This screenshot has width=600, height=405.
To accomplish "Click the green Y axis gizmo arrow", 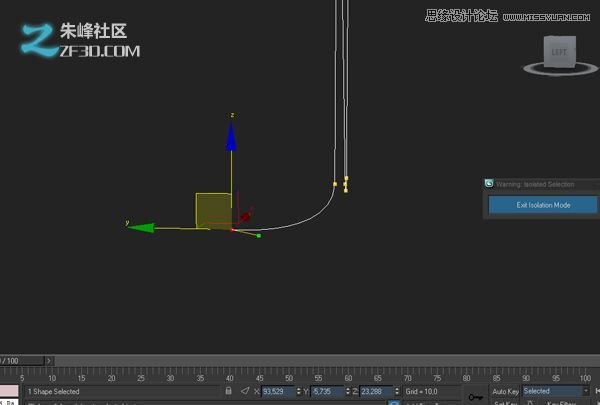I will pyautogui.click(x=142, y=228).
